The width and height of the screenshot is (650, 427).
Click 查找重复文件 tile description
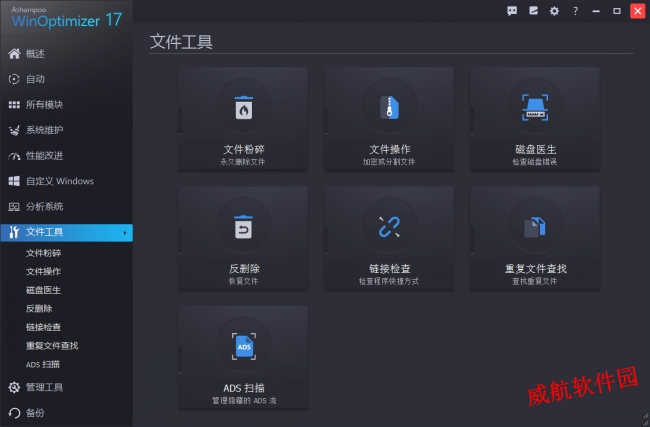point(534,281)
